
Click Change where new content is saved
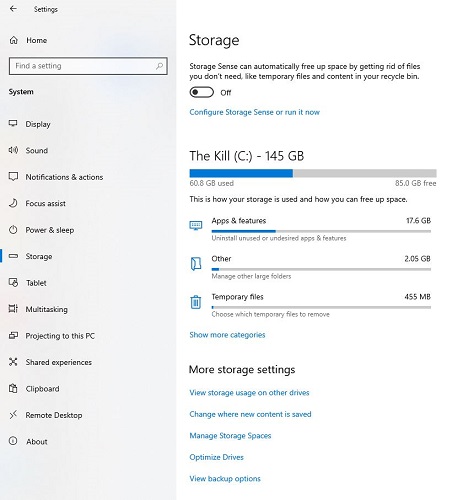250,414
